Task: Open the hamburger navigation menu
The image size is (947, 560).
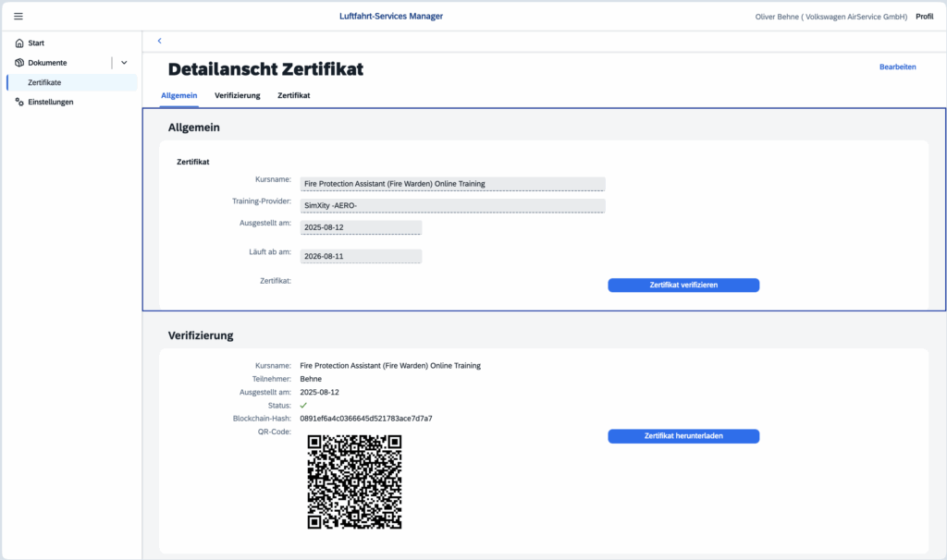Action: click(18, 17)
